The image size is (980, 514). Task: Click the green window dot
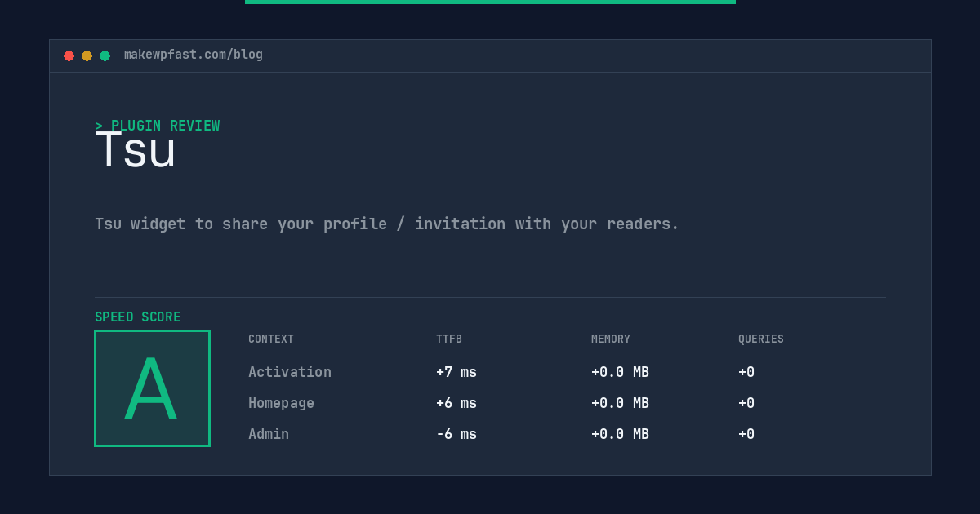(105, 55)
